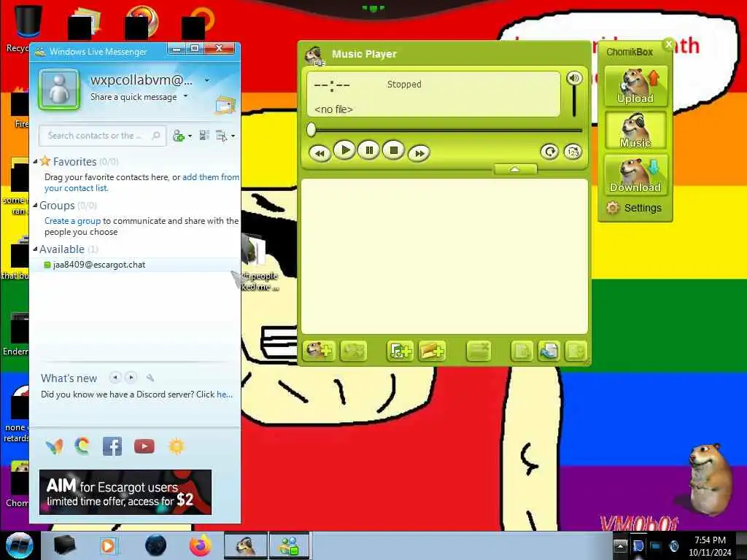Play the track in Music Player
This screenshot has width=747, height=560.
click(344, 150)
